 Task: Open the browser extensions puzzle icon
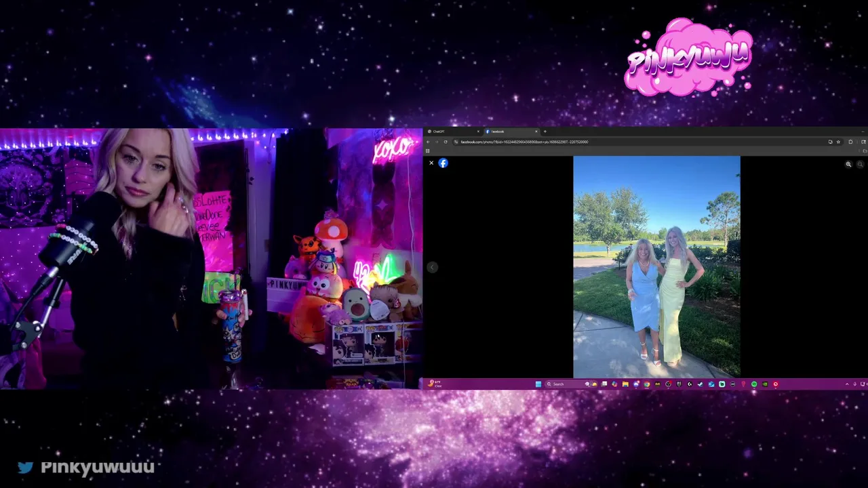[851, 142]
